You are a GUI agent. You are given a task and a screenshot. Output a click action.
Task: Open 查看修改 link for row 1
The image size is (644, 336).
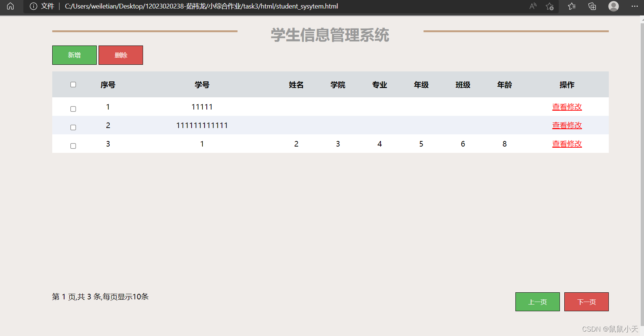[x=567, y=107]
